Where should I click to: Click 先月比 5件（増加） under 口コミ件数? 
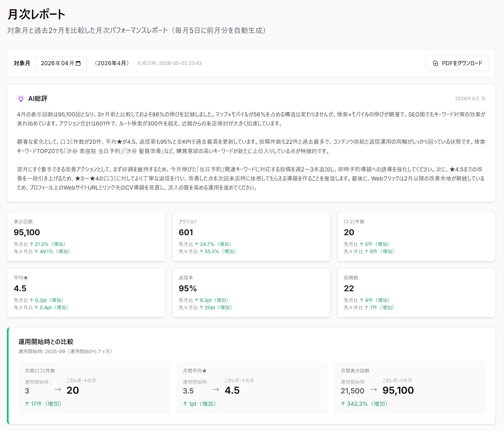tap(367, 244)
